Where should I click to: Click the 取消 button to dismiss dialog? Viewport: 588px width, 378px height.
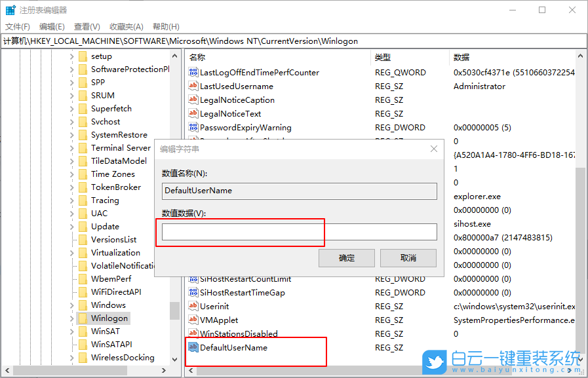pos(408,257)
